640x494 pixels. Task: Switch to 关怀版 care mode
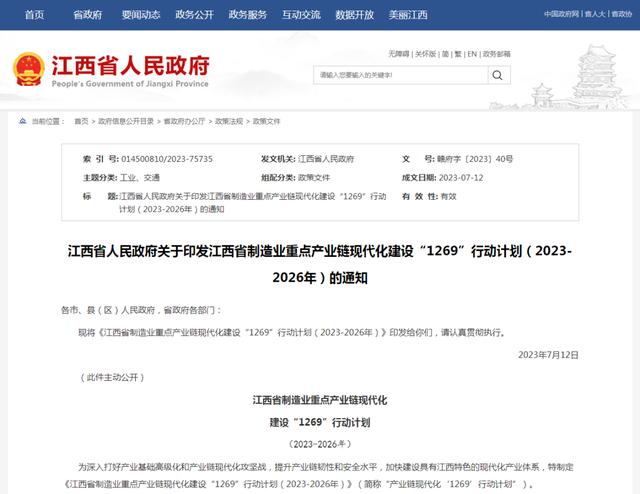point(425,53)
